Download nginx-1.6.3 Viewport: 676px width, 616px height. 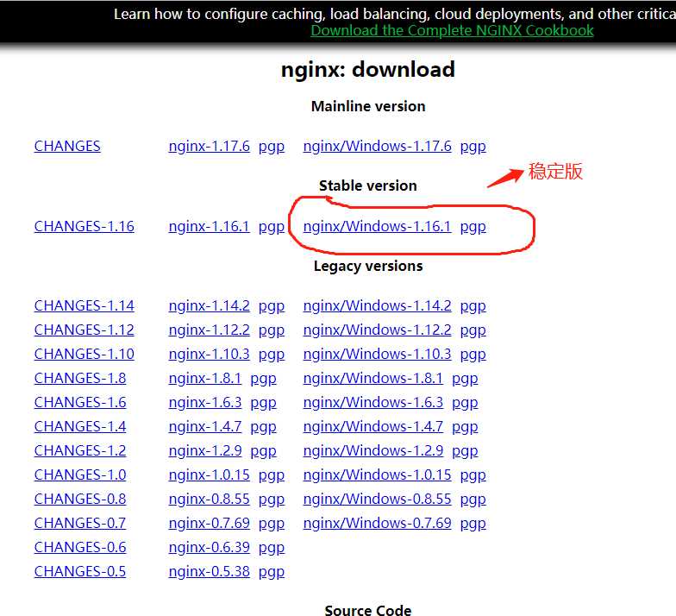(x=205, y=402)
